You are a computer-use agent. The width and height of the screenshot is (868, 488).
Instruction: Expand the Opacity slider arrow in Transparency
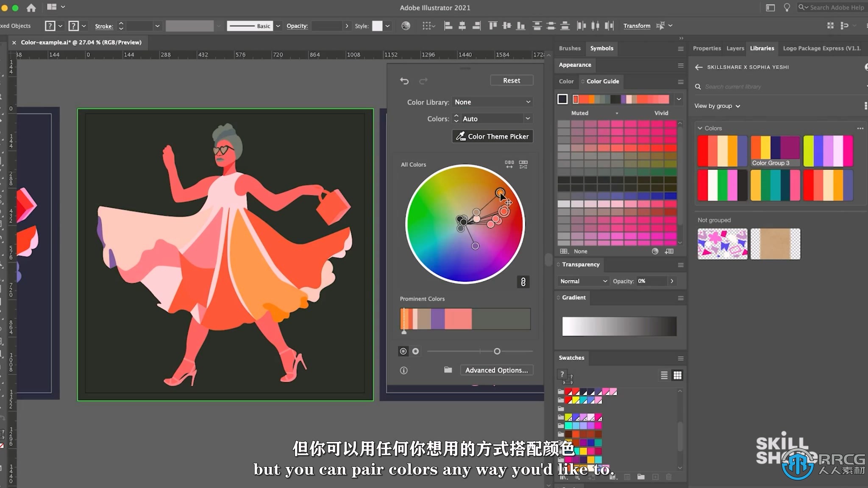[672, 281]
